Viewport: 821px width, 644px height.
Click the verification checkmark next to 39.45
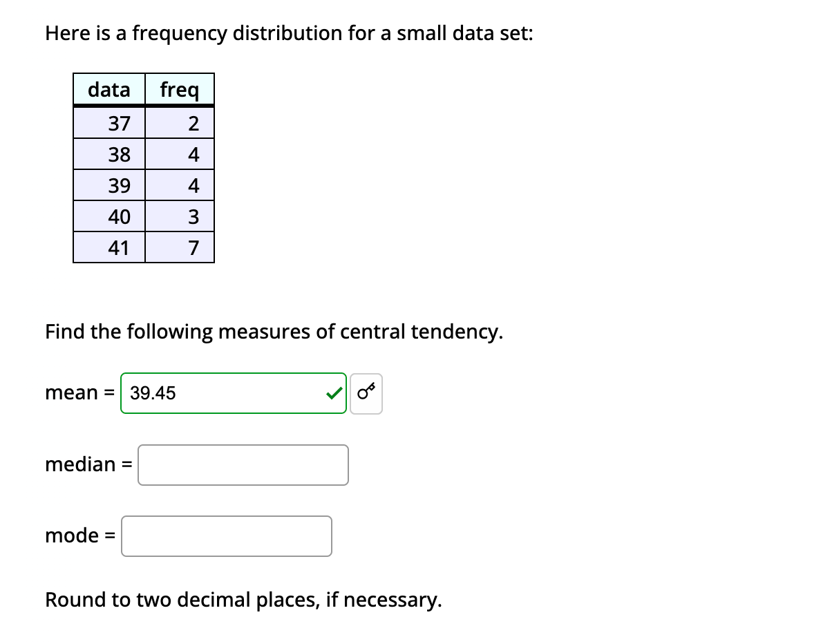coord(332,392)
